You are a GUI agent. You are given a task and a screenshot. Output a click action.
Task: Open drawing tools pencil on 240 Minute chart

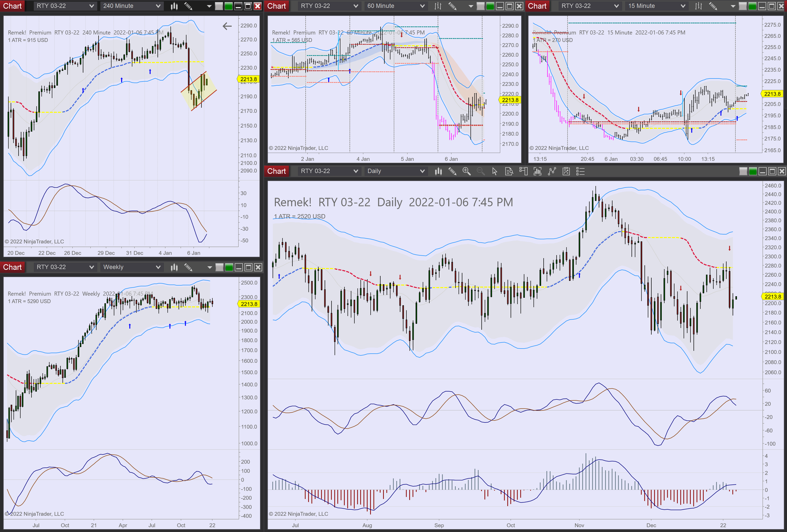tap(188, 6)
